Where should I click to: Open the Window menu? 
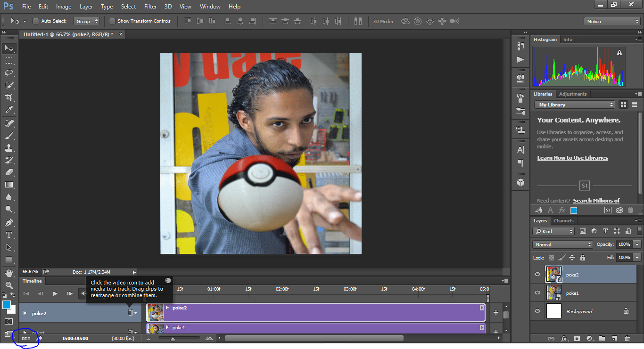(x=210, y=7)
